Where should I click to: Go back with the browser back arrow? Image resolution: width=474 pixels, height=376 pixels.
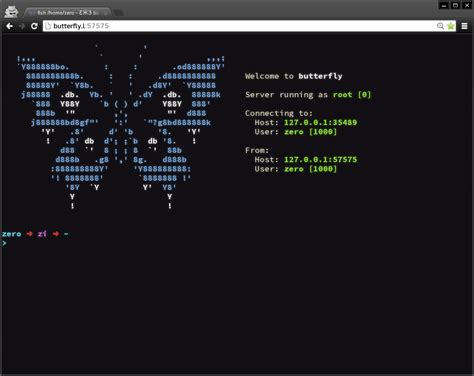(x=9, y=26)
